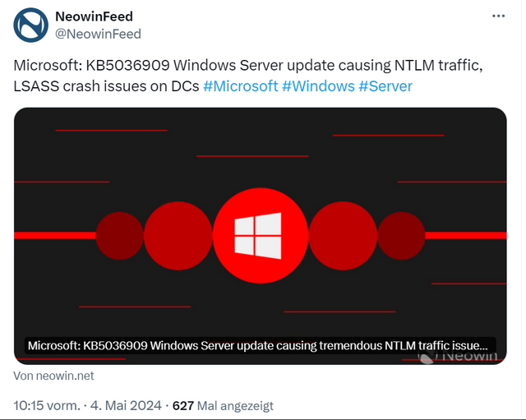The width and height of the screenshot is (526, 420).
Task: Click the dark red circle on the far left
Action: (120, 235)
